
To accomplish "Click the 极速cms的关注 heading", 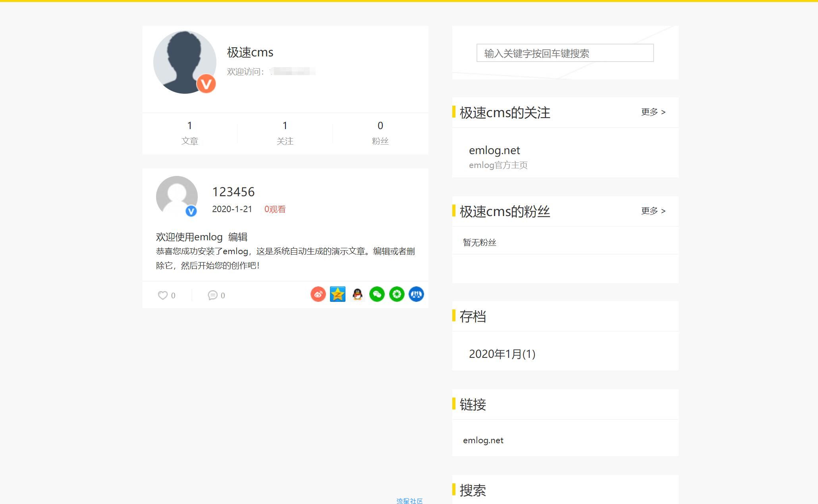I will [x=505, y=113].
